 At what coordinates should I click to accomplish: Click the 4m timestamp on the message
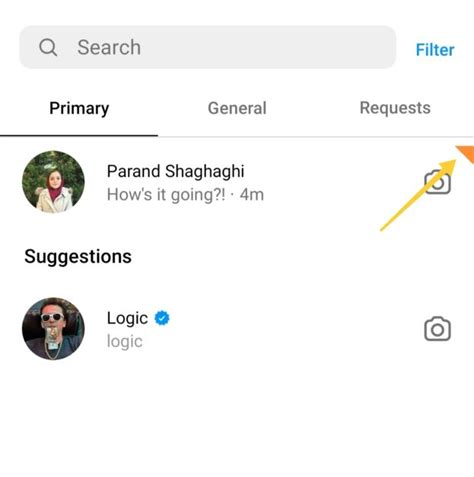point(252,195)
